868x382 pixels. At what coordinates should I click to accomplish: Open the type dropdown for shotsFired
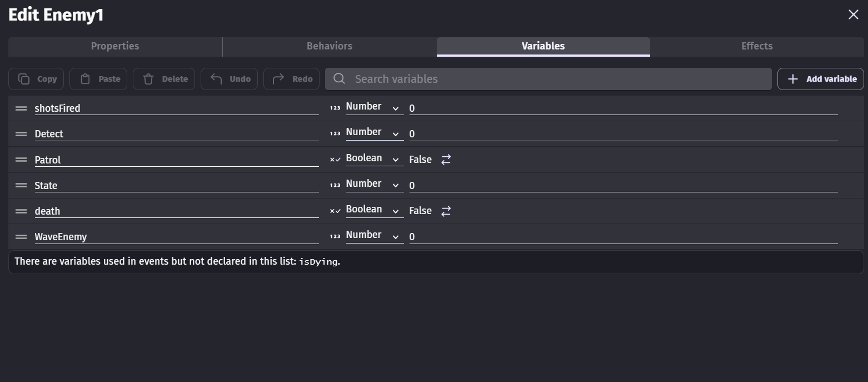click(x=373, y=107)
